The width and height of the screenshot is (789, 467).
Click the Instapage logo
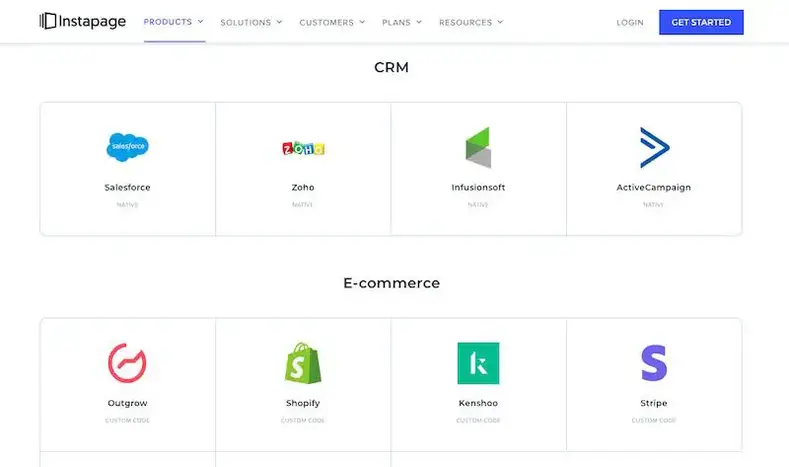point(83,21)
